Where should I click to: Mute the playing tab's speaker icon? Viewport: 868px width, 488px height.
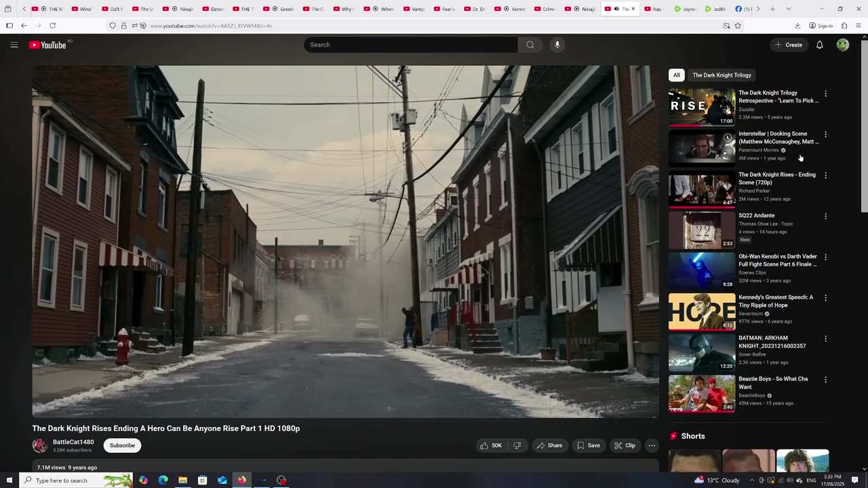(x=616, y=9)
